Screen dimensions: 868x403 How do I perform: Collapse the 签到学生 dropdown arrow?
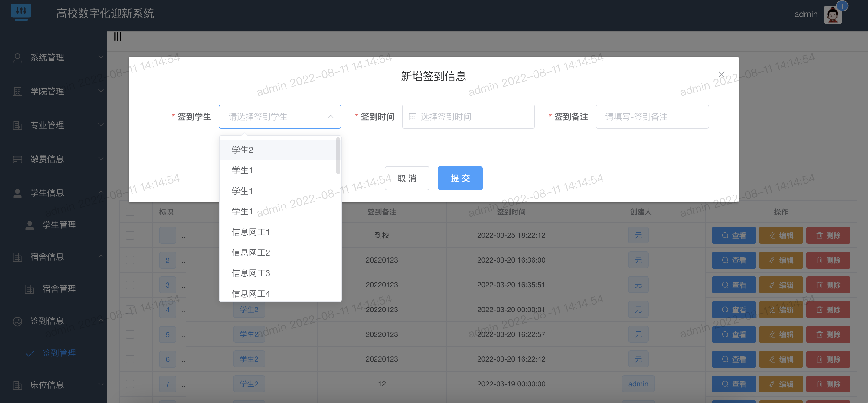click(331, 117)
